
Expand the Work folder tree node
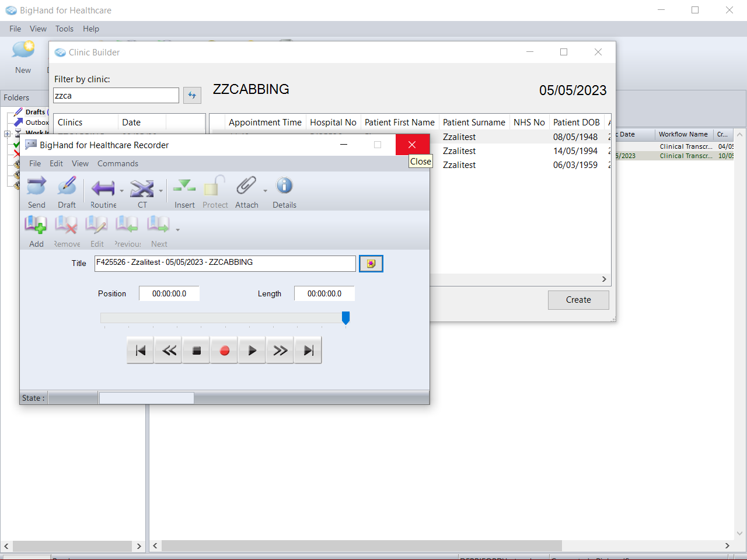pyautogui.click(x=8, y=134)
